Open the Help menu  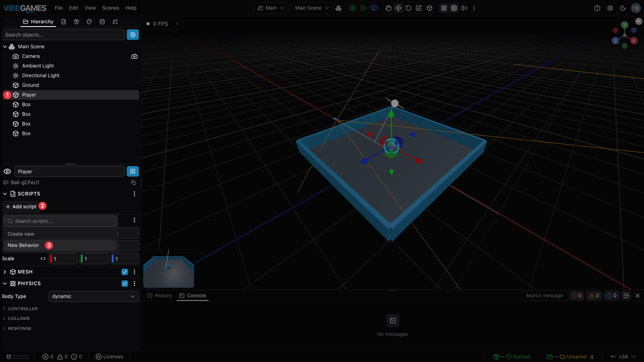point(131,8)
